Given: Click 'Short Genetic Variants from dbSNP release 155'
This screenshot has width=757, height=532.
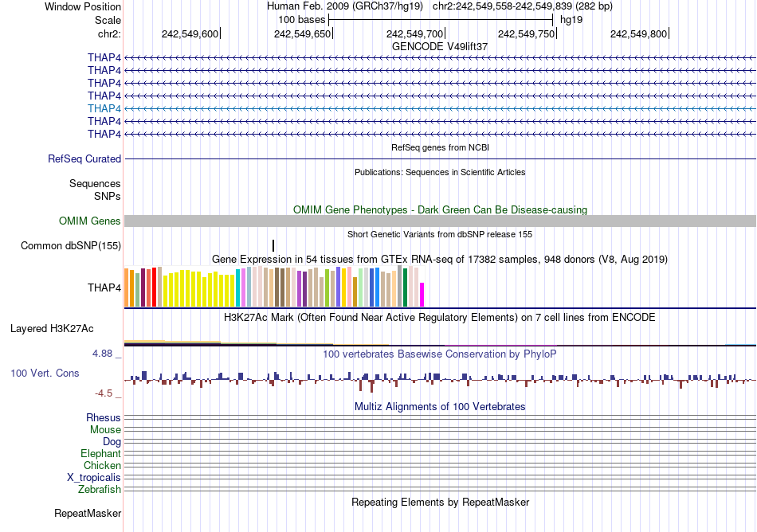Looking at the screenshot, I should pyautogui.click(x=440, y=234).
